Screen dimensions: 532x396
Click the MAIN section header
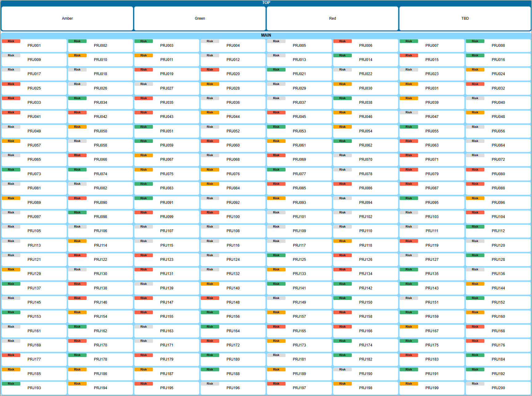coord(266,35)
